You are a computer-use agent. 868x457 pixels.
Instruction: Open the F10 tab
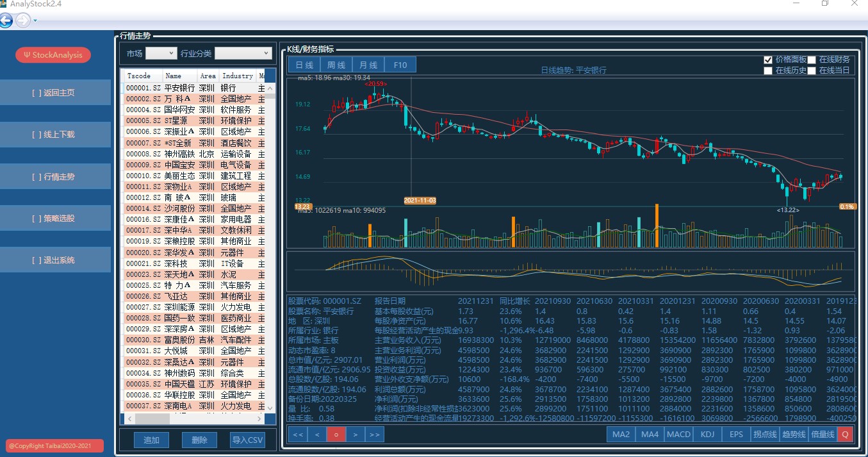click(400, 64)
